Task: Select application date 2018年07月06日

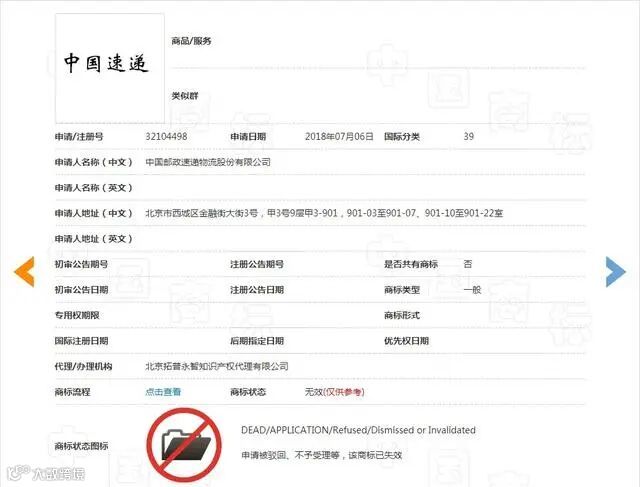Action: coord(339,136)
